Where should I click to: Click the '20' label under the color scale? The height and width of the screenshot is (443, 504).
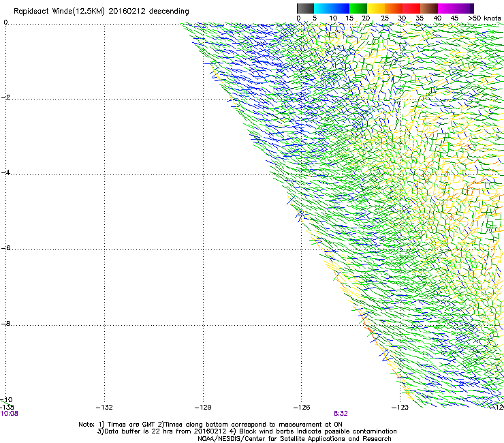pyautogui.click(x=366, y=18)
